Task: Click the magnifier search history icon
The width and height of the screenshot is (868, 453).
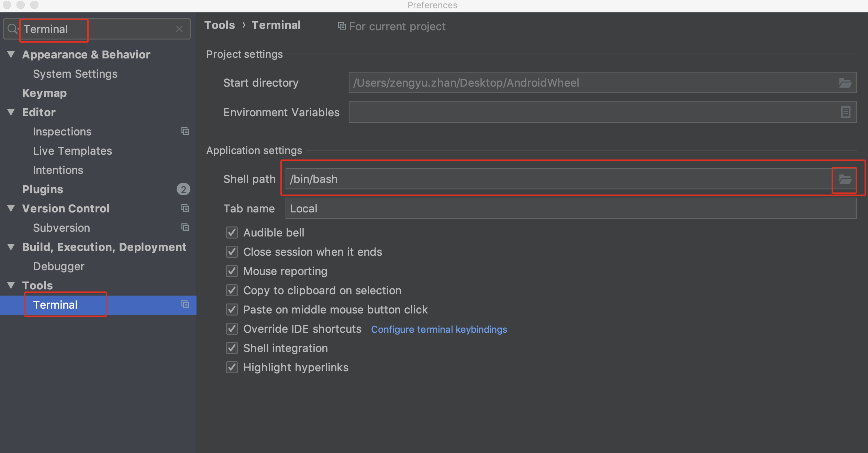Action: [x=12, y=29]
